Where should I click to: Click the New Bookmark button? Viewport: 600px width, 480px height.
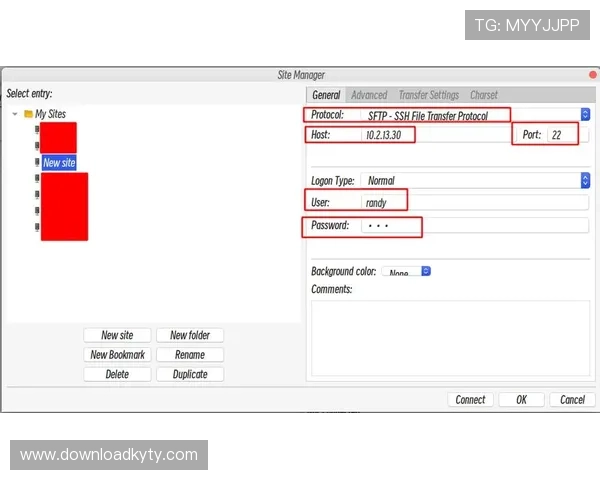coord(117,355)
